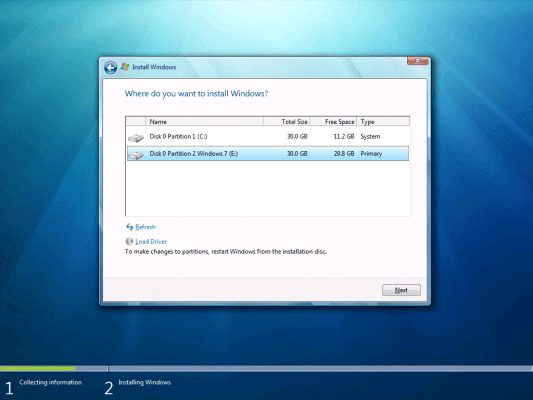The width and height of the screenshot is (533, 400).
Task: Click the Load Driver disc icon
Action: click(x=129, y=241)
